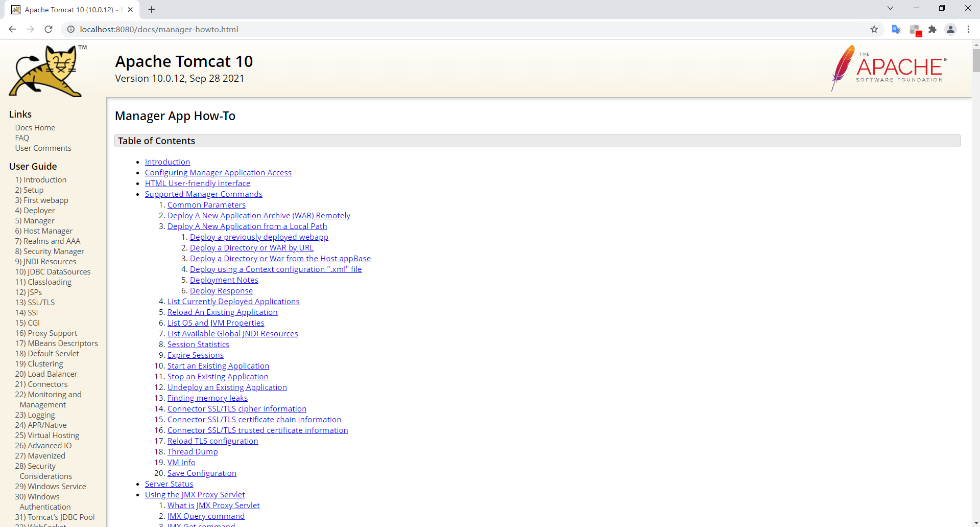Open 29) Windows Service guide
The width and height of the screenshot is (980, 527).
[x=51, y=487]
